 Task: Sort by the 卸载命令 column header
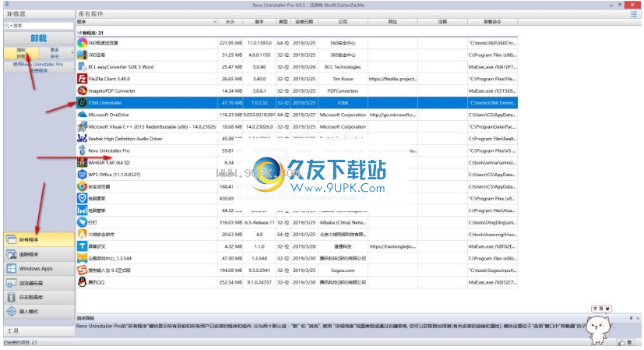tap(492, 22)
